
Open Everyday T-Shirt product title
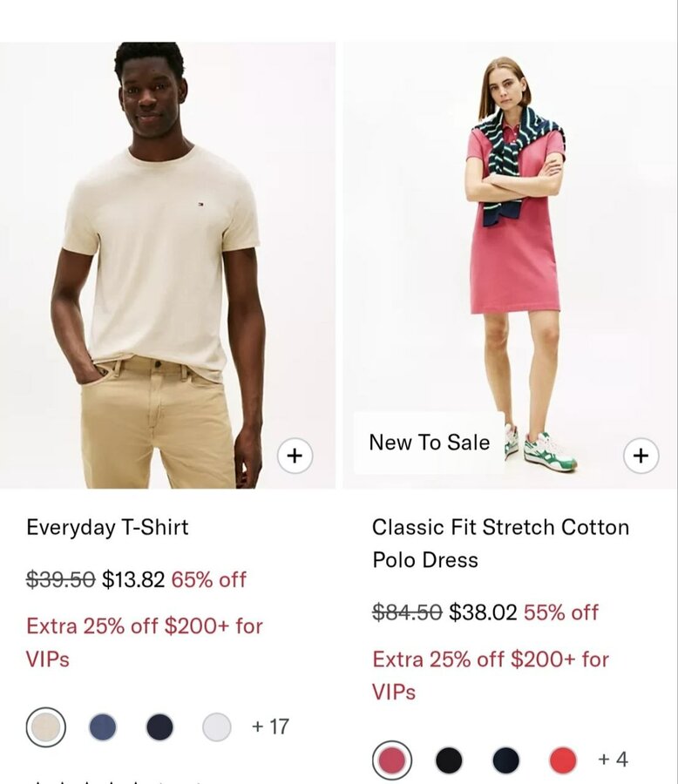click(107, 528)
